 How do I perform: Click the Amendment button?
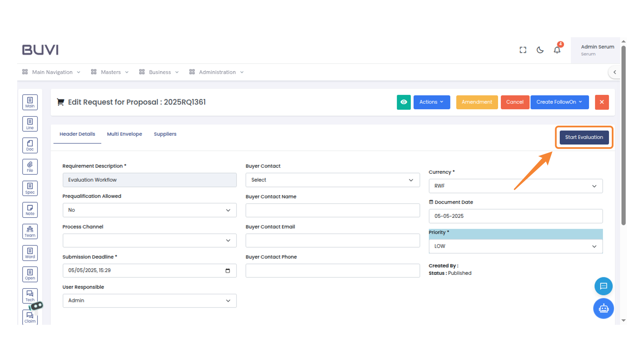pos(477,102)
